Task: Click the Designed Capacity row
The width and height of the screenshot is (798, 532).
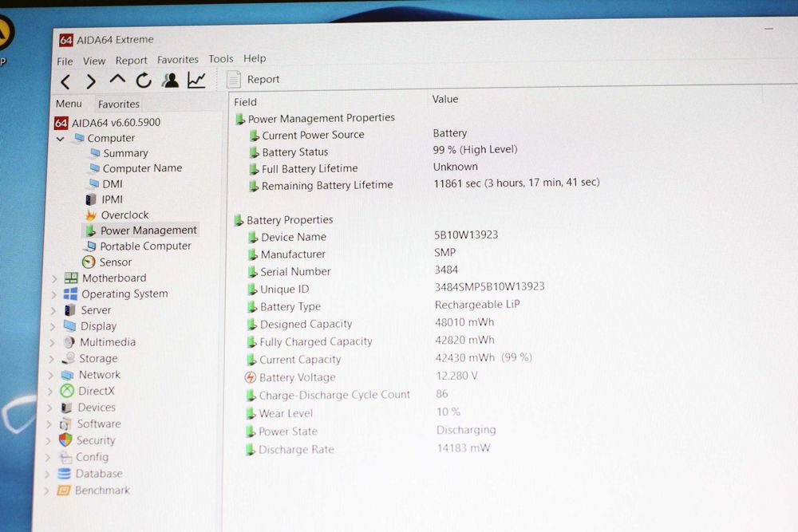Action: pos(370,323)
